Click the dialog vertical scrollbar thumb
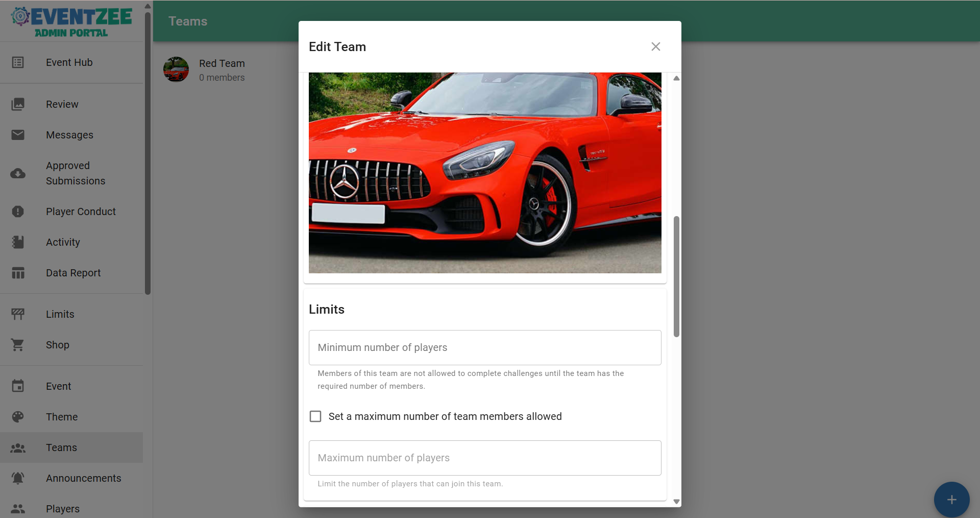980x518 pixels. coord(676,276)
